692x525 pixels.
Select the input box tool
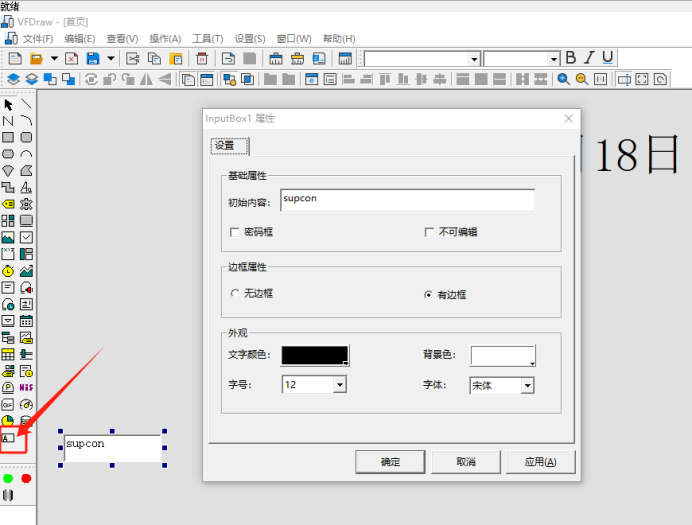pos(8,438)
